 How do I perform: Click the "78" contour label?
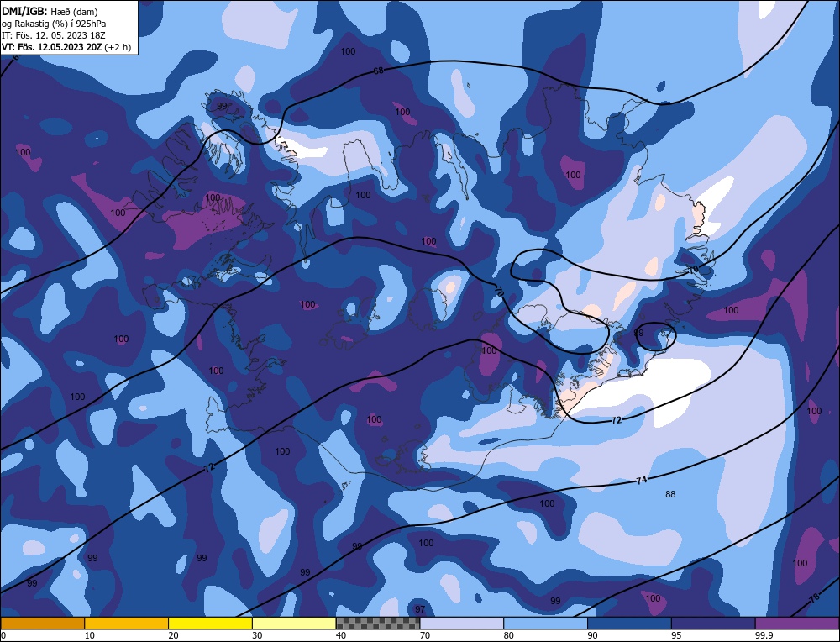click(x=814, y=598)
